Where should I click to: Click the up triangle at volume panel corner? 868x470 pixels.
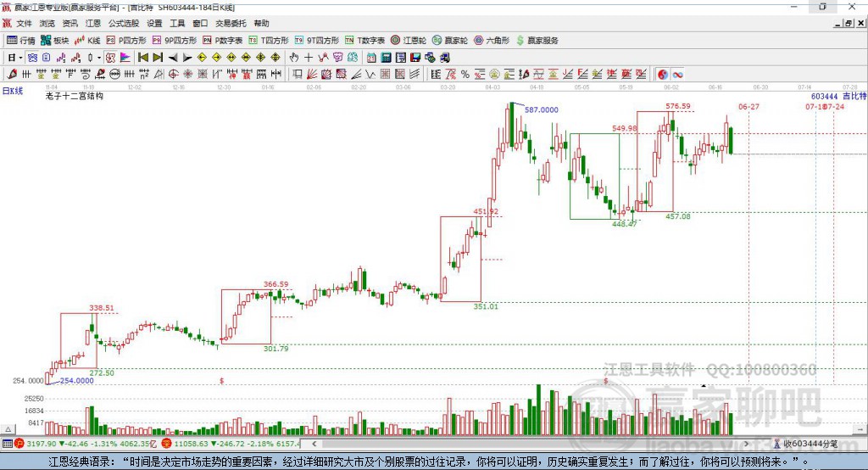tap(8, 429)
